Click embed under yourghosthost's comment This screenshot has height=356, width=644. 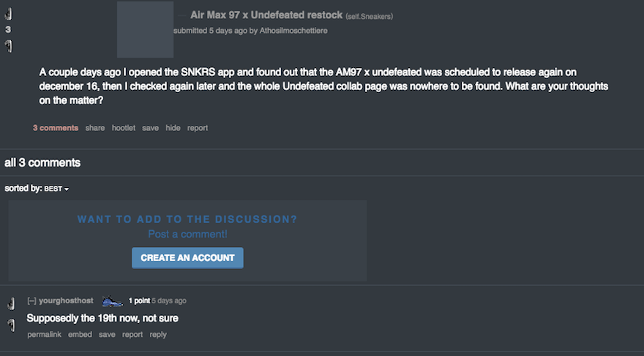pyautogui.click(x=80, y=334)
